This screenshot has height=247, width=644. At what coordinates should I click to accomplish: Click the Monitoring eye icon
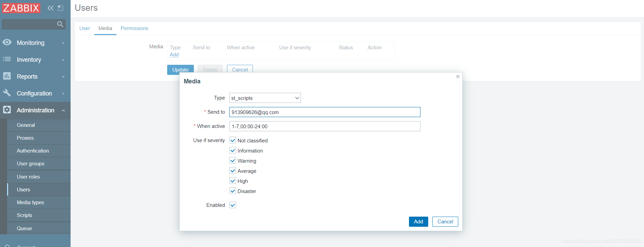tap(7, 43)
